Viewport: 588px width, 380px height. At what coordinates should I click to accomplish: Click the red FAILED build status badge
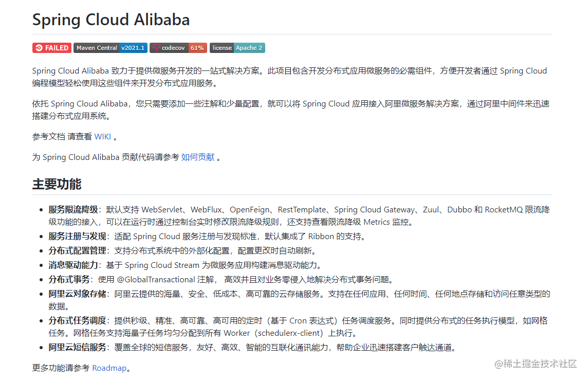[x=51, y=48]
